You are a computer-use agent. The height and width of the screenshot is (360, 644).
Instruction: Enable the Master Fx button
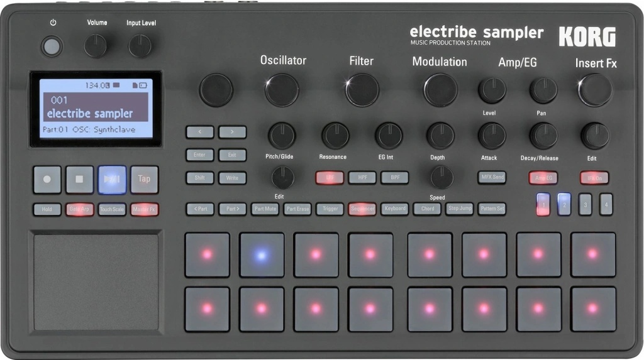(145, 209)
